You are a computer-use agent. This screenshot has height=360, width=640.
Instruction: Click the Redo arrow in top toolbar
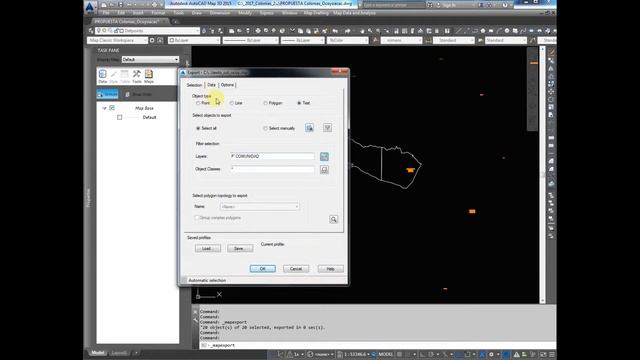pyautogui.click(x=347, y=31)
